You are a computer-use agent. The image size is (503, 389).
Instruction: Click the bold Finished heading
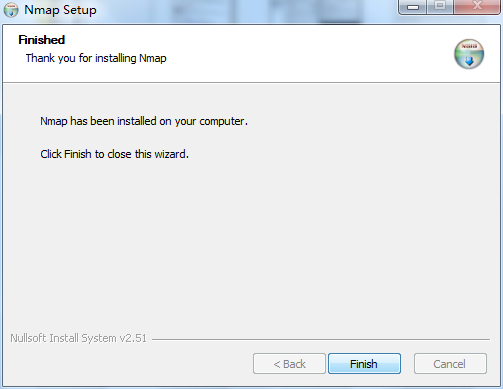(x=42, y=40)
